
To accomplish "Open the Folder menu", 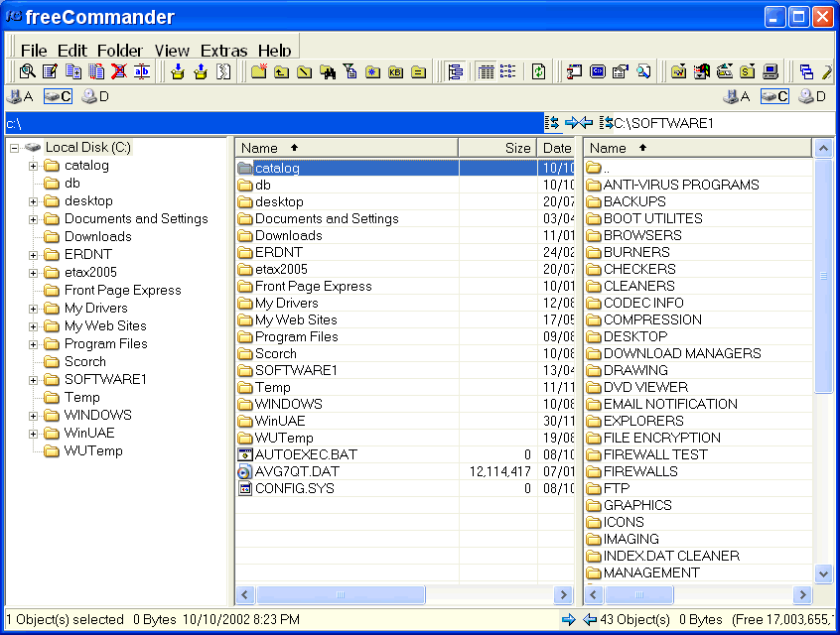I will coord(119,51).
